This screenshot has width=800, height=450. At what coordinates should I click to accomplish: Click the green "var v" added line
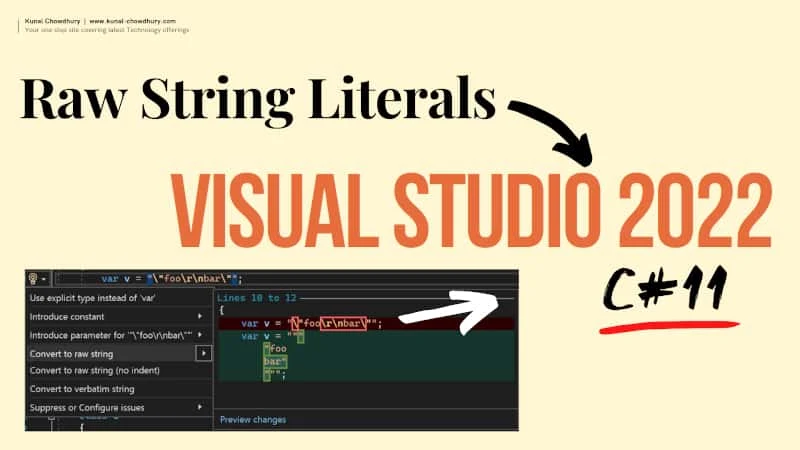pos(366,336)
